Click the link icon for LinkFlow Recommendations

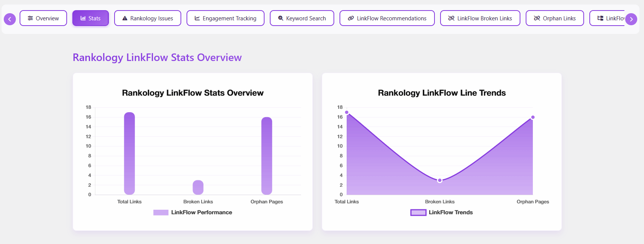[x=351, y=18]
